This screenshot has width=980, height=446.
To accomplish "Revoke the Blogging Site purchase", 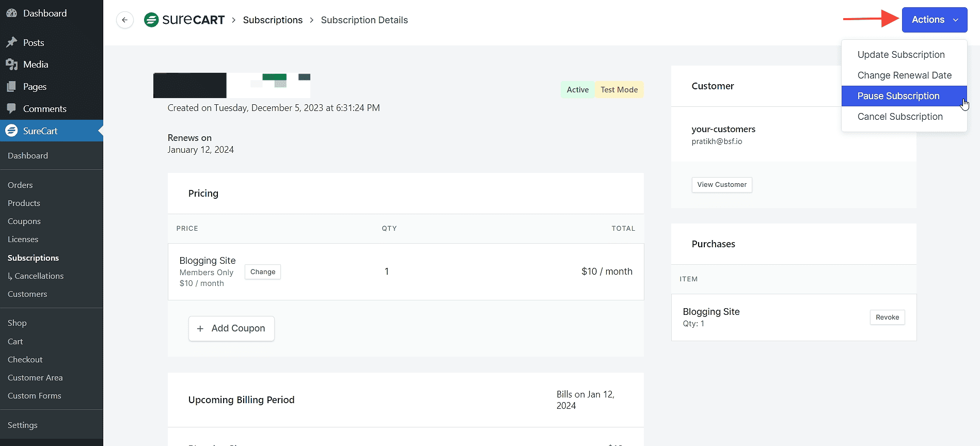I will point(887,317).
